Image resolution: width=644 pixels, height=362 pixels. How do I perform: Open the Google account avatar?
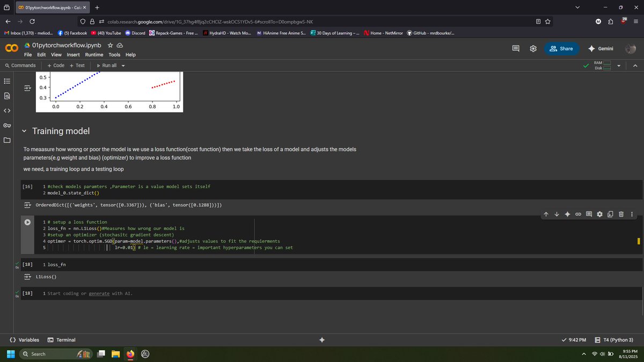coord(631,48)
